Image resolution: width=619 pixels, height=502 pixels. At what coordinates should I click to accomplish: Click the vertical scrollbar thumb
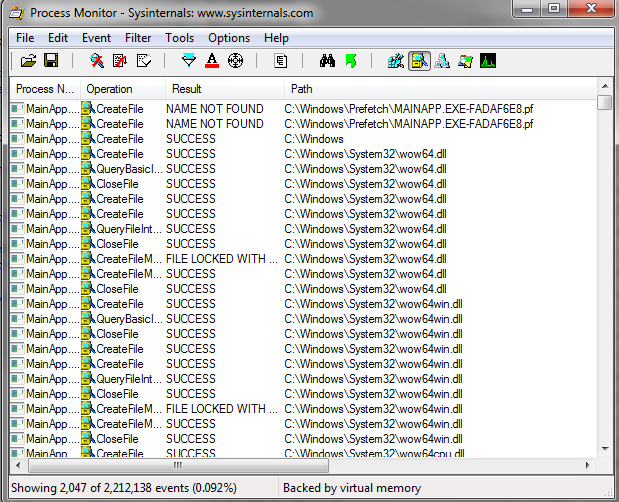(x=605, y=102)
